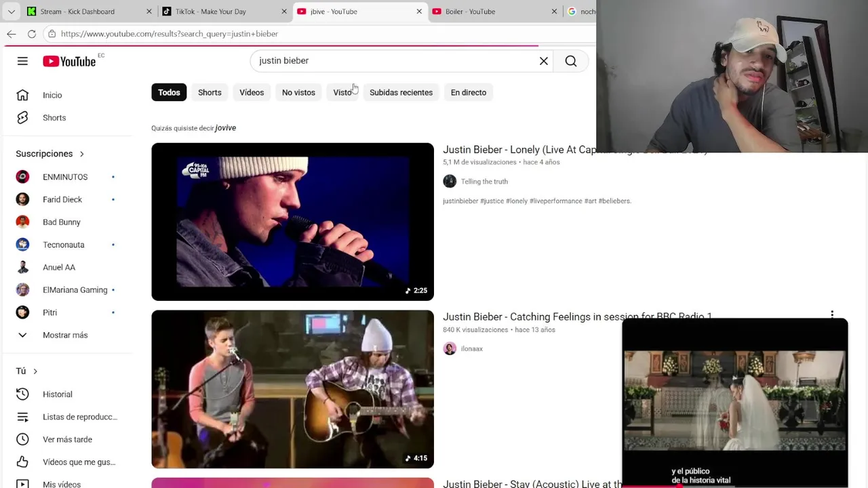The width and height of the screenshot is (868, 488).
Task: Open the ilonaax channel name
Action: point(472,349)
